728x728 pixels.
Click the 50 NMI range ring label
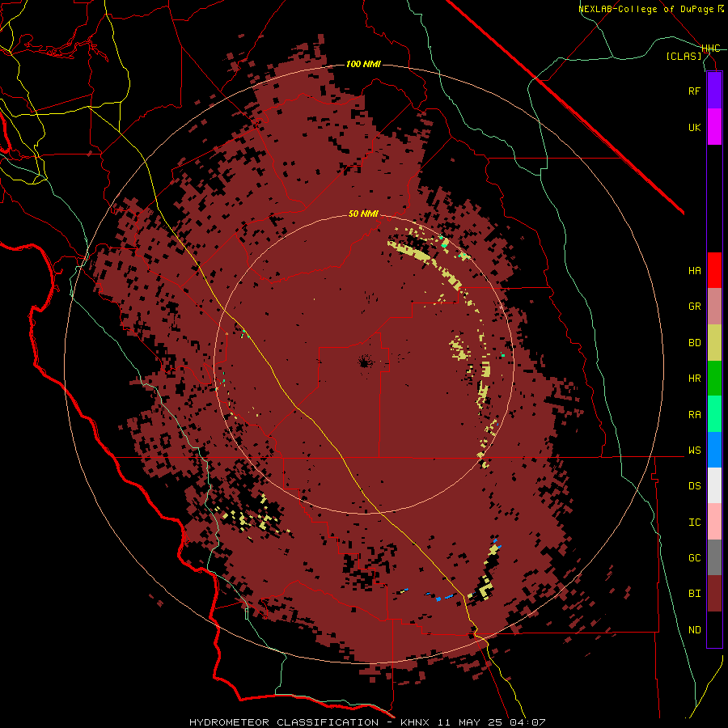pyautogui.click(x=363, y=214)
